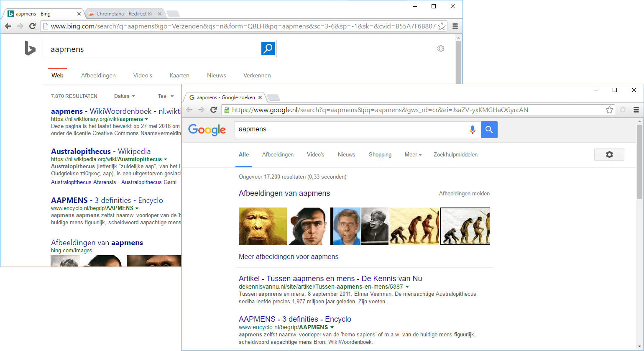Click Google voice search microphone icon
The image size is (644, 351).
pos(472,130)
